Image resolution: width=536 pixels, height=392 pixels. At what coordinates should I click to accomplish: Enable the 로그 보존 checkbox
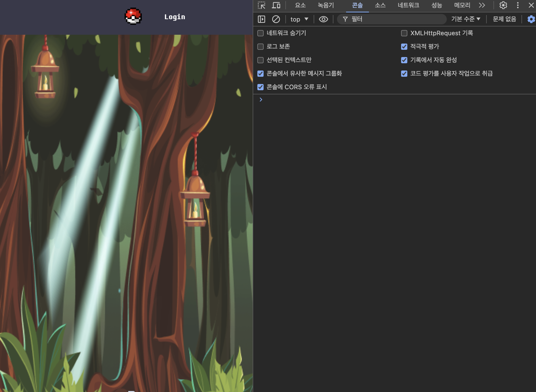click(260, 47)
